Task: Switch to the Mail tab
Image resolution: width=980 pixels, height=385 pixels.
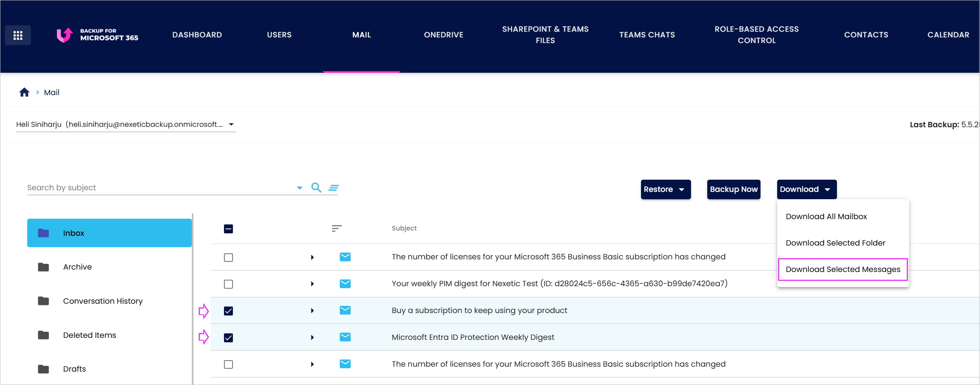Action: (x=361, y=35)
